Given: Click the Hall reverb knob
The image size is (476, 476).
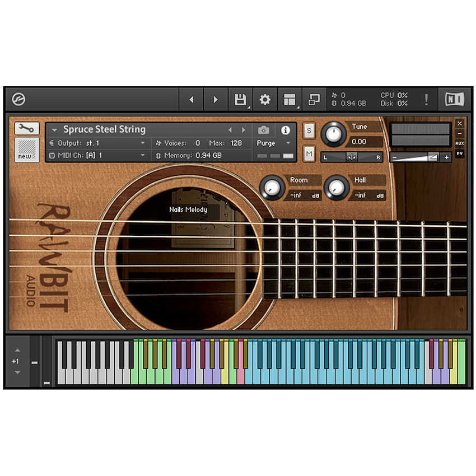Looking at the screenshot, I should (x=337, y=188).
